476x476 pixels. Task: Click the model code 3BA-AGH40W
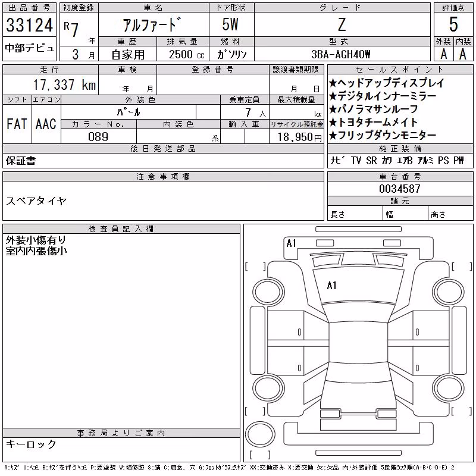click(x=341, y=54)
